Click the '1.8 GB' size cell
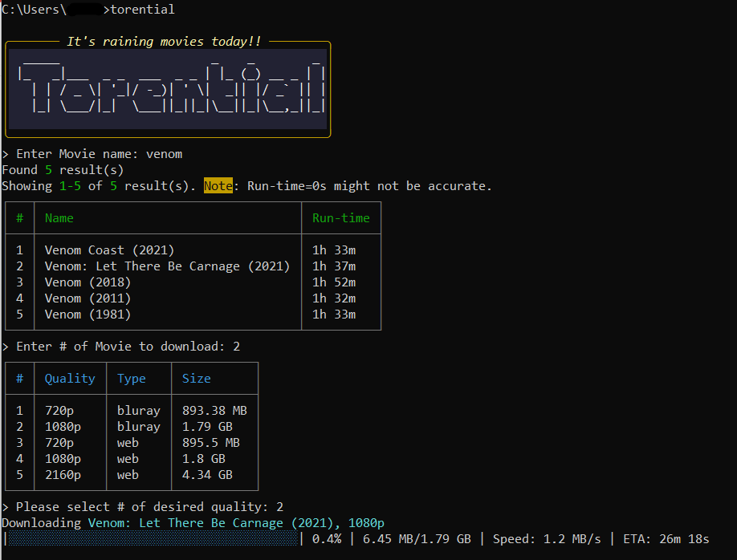The width and height of the screenshot is (737, 560). pos(204,459)
